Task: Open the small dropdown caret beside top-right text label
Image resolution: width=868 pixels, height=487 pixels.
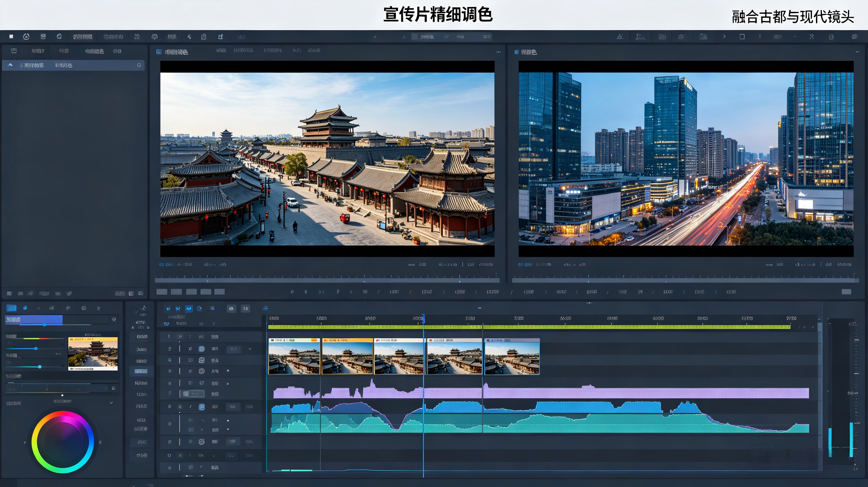Action: click(795, 37)
